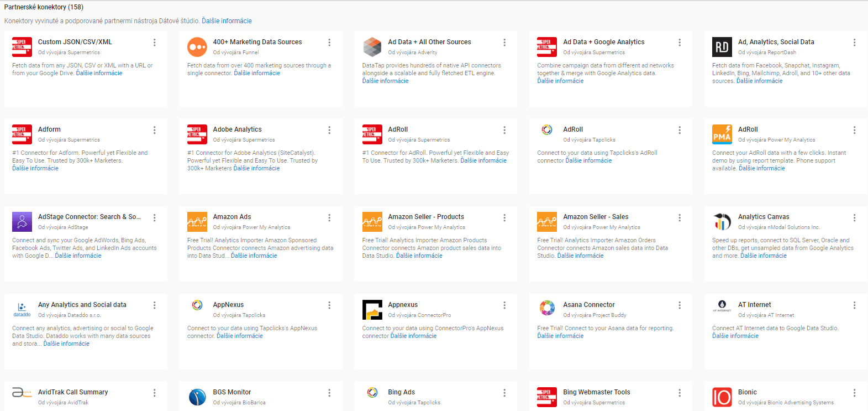Click 'Od vývojára nModal Solutions Inc.' text

pos(779,227)
